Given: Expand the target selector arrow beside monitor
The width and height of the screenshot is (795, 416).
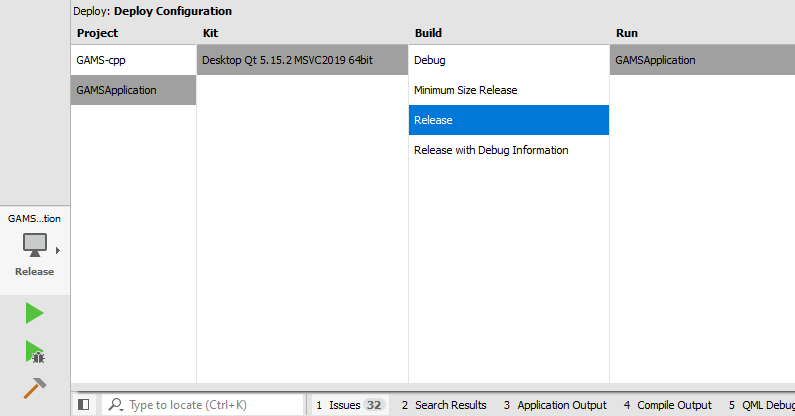Looking at the screenshot, I should click(58, 250).
